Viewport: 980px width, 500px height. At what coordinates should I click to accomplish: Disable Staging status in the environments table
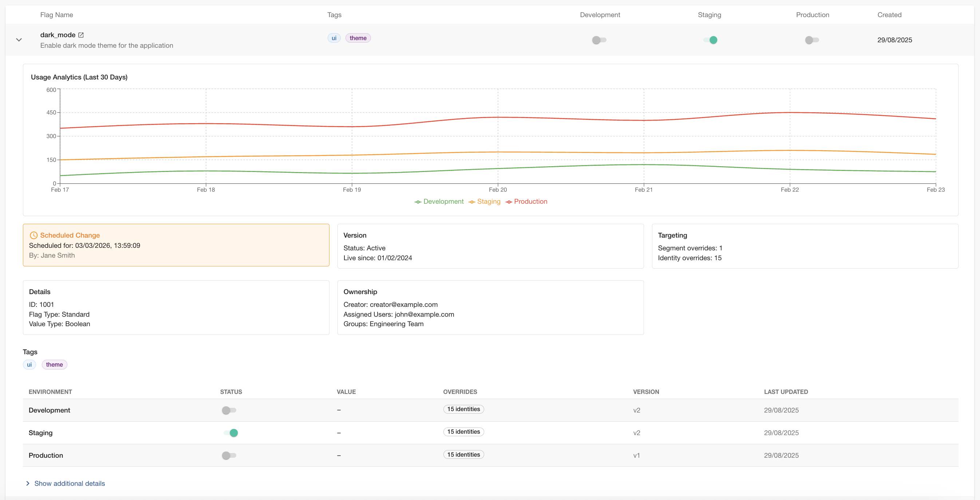pos(231,433)
